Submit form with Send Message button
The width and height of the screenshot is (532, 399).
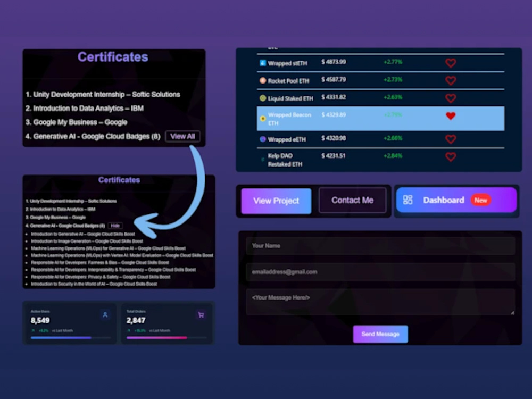click(380, 334)
